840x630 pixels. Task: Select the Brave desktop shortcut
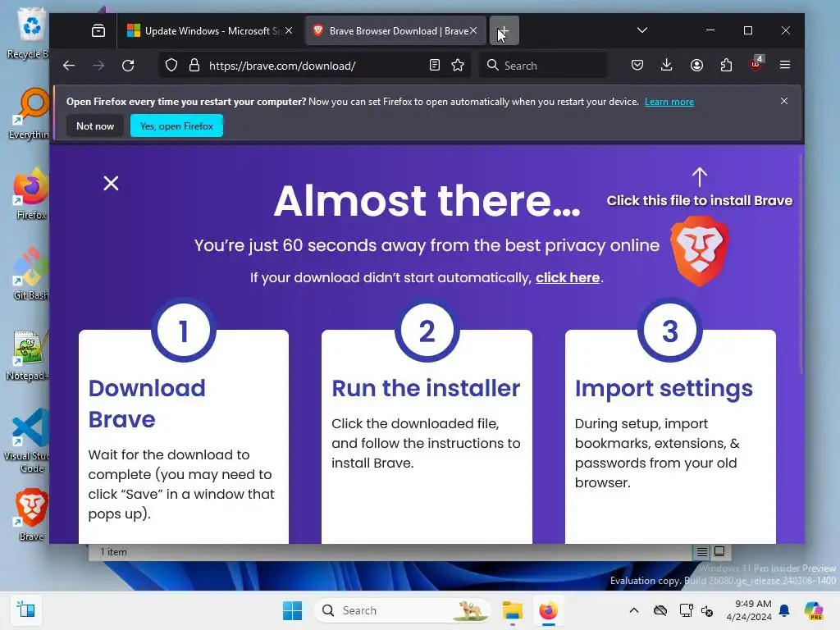[x=32, y=515]
